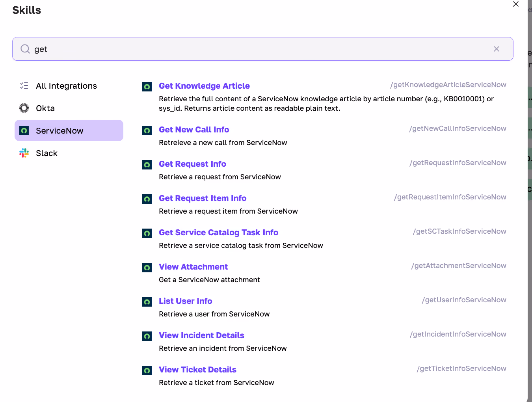This screenshot has height=402, width=532.
Task: Click the /getNewCallInfoServiceNow command text
Action: point(458,128)
